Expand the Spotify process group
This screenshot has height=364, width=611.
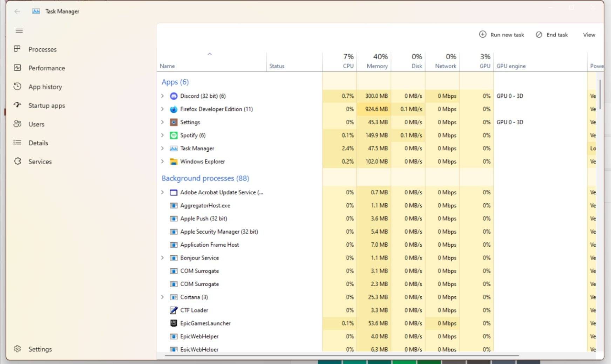162,135
